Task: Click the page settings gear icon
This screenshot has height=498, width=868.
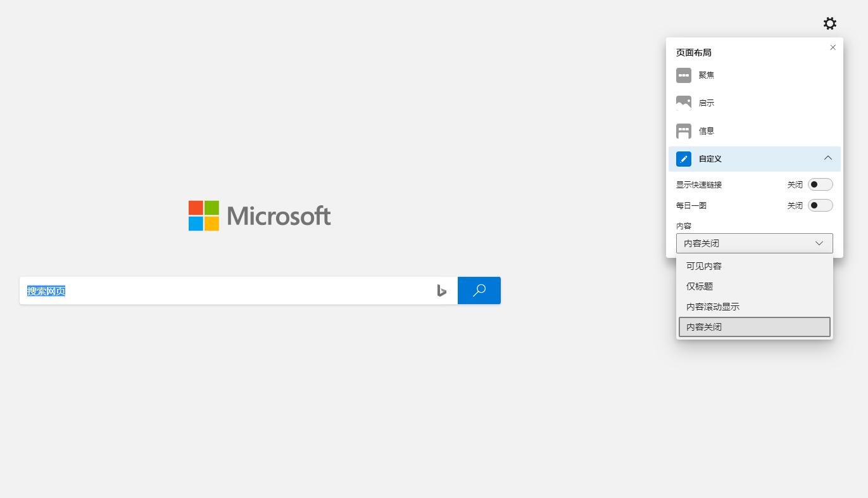Action: tap(829, 23)
